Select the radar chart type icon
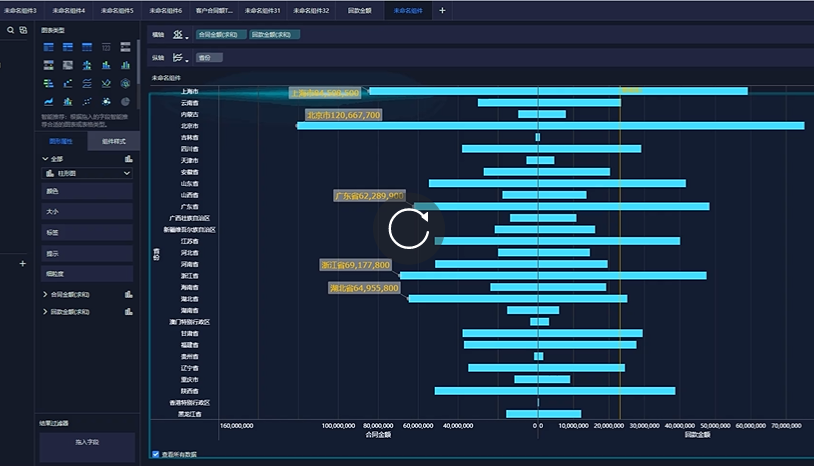The height and width of the screenshot is (469, 814). tap(125, 84)
